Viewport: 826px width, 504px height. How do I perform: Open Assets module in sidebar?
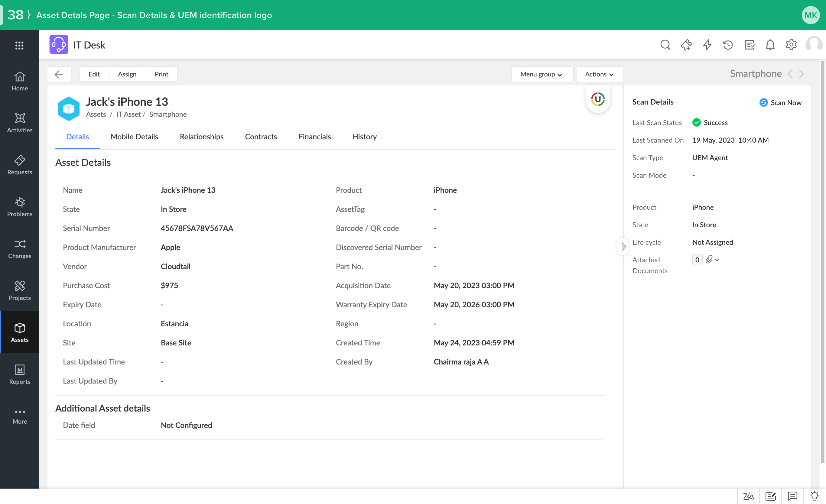(19, 332)
